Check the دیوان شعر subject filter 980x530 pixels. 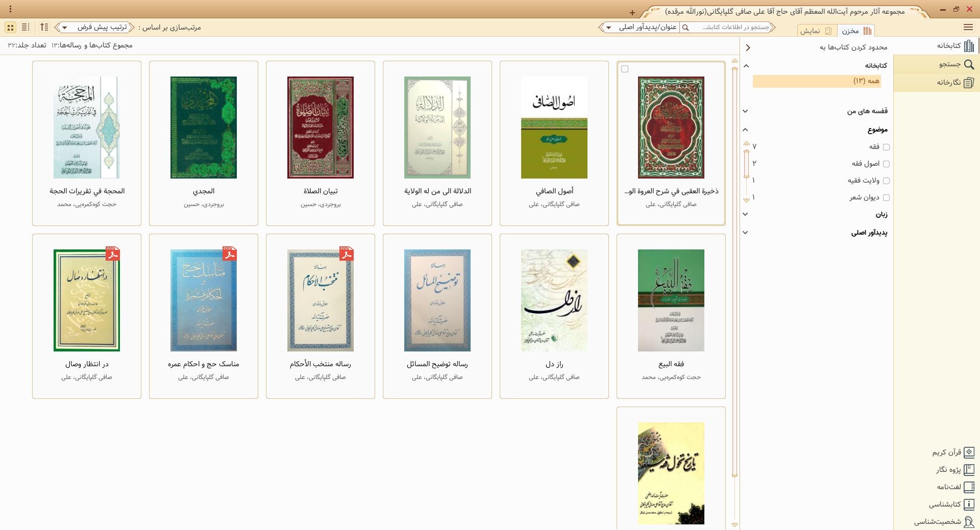coord(886,197)
